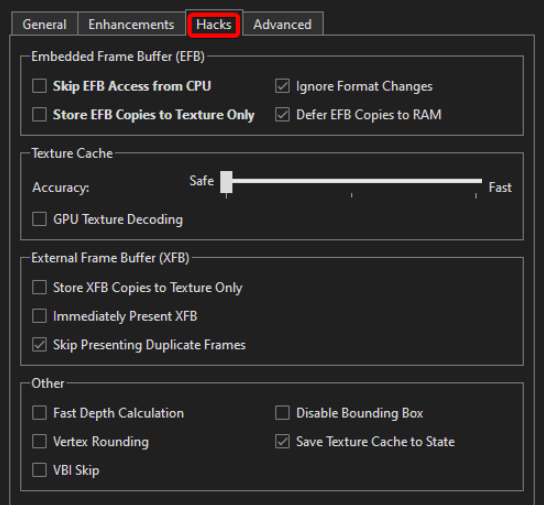Uncheck Save Texture Cache to State
The width and height of the screenshot is (544, 505).
pos(282,442)
